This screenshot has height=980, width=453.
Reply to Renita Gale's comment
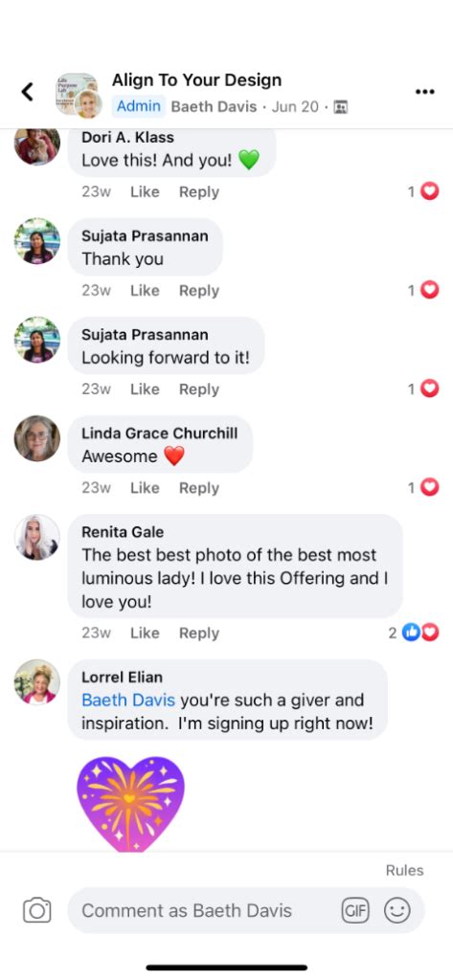pos(199,634)
